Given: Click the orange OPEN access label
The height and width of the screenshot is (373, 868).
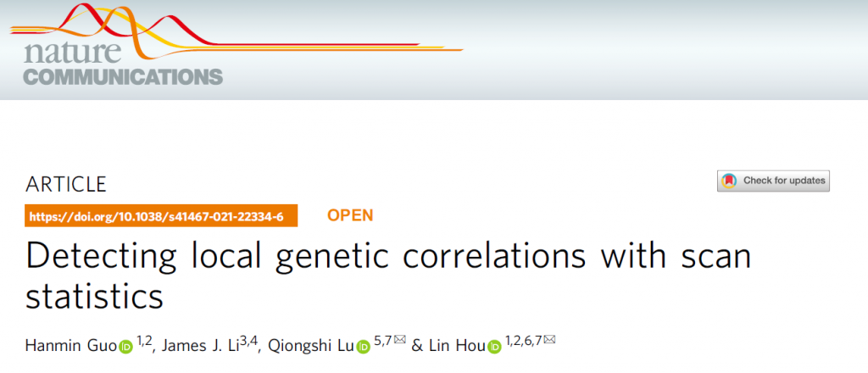Looking at the screenshot, I should coord(349,215).
